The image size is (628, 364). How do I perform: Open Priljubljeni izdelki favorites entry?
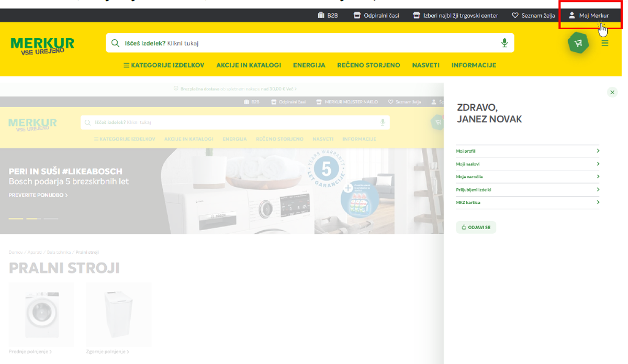[x=527, y=190]
